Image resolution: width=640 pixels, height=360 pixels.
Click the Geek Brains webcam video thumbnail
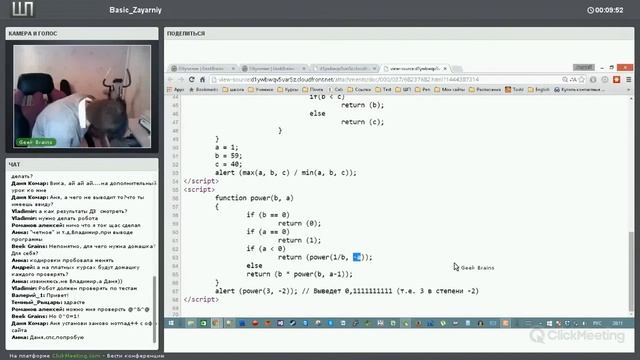coord(82,96)
